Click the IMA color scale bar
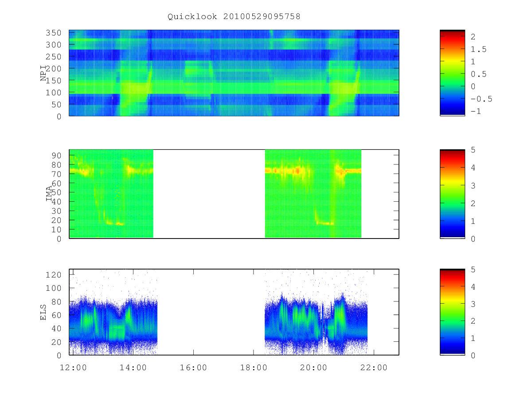 click(452, 194)
